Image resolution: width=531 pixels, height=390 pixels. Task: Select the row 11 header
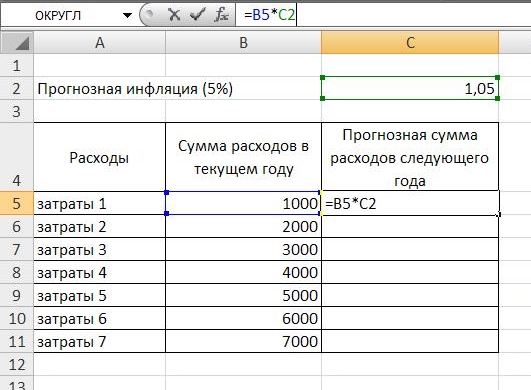point(17,342)
